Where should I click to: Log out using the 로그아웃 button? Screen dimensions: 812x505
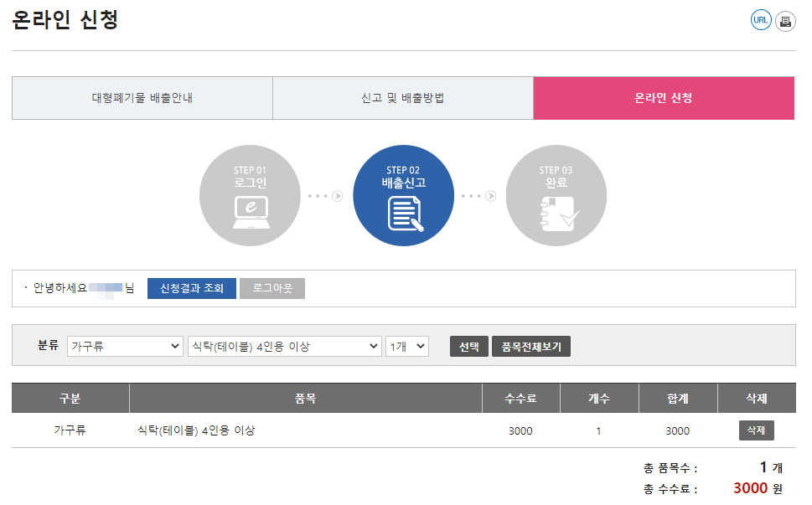click(272, 288)
